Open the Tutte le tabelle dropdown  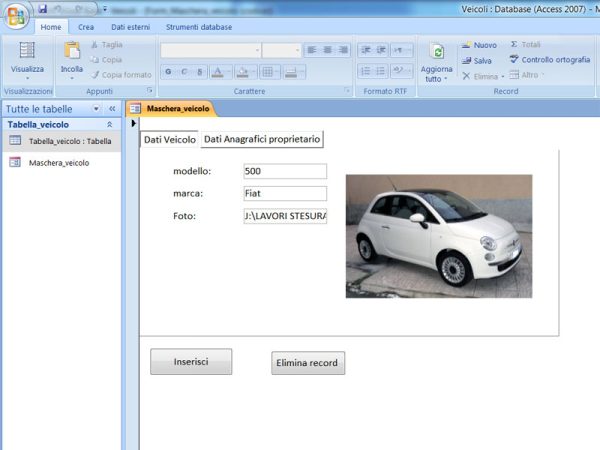(96, 108)
